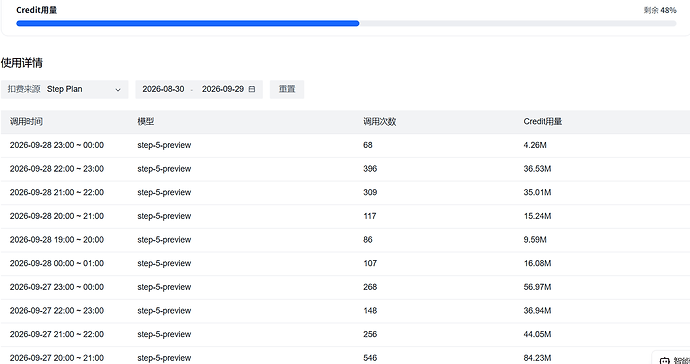
Task: Open the 扣费来源 Step Plan dropdown
Action: point(65,89)
